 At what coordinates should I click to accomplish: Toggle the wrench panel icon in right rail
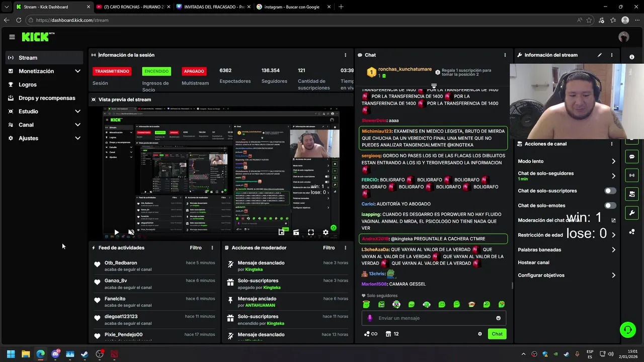click(632, 213)
